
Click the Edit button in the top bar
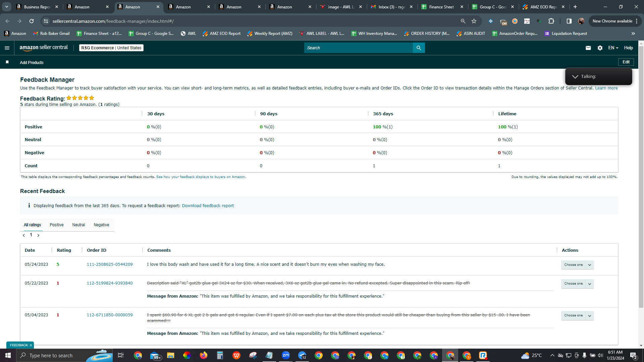coord(626,62)
